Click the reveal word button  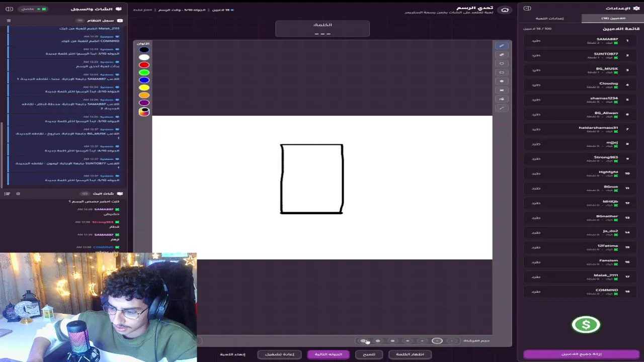(x=410, y=354)
